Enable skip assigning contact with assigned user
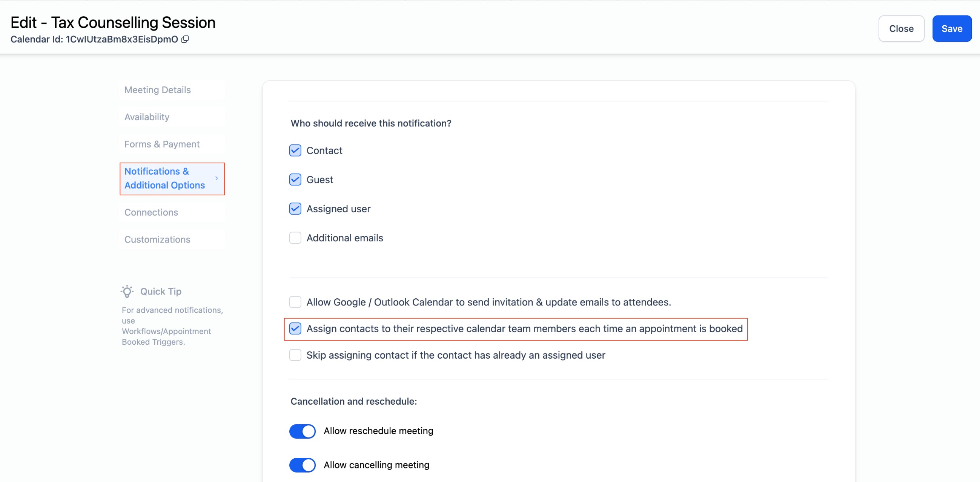The width and height of the screenshot is (980, 482). 295,355
